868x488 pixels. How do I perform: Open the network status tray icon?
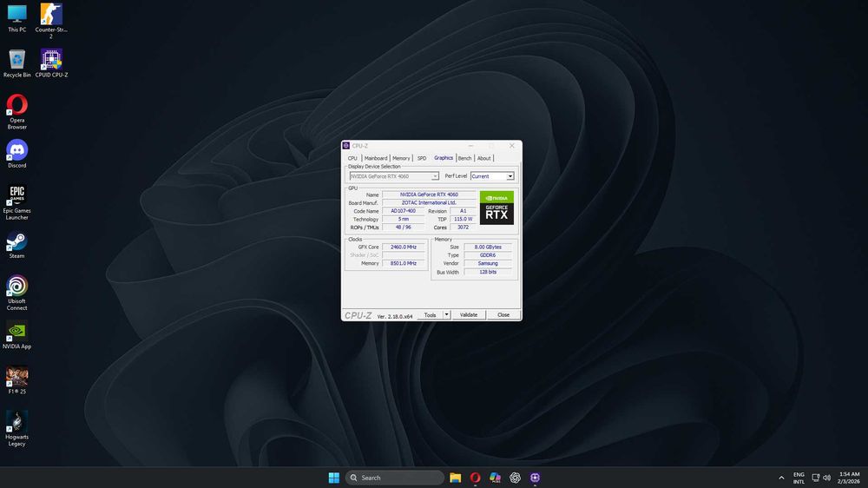(815, 478)
